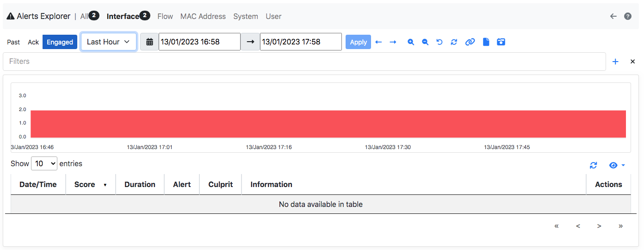Focus the Filters input box
The height and width of the screenshot is (250, 644).
tap(304, 62)
